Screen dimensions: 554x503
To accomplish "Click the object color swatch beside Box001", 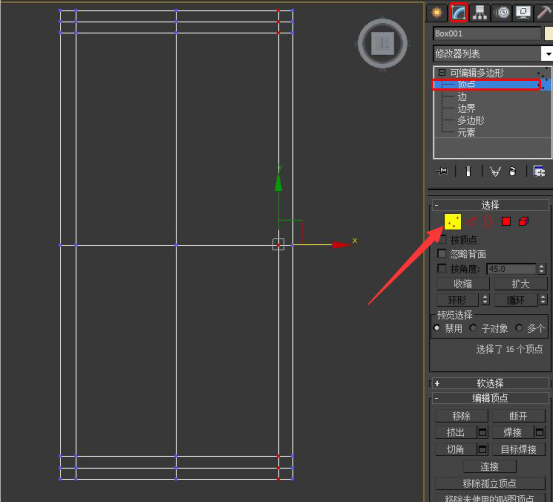I will point(549,34).
